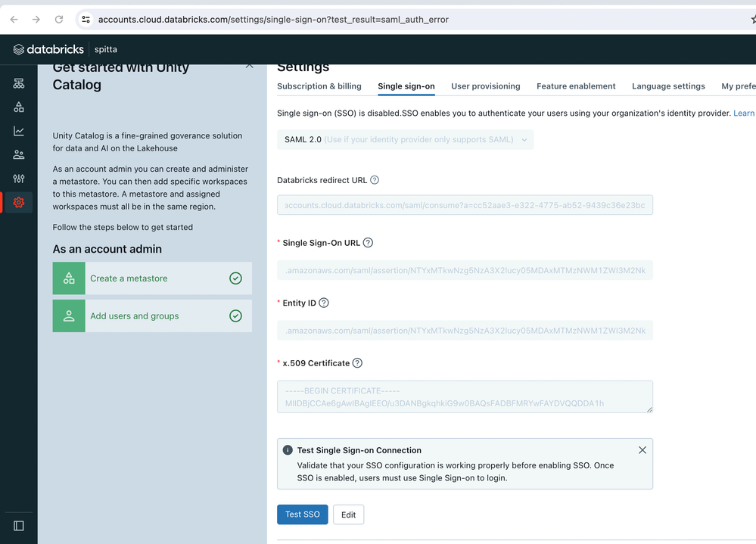Viewport: 756px width, 544px height.
Task: Click the Edit button
Action: [348, 514]
